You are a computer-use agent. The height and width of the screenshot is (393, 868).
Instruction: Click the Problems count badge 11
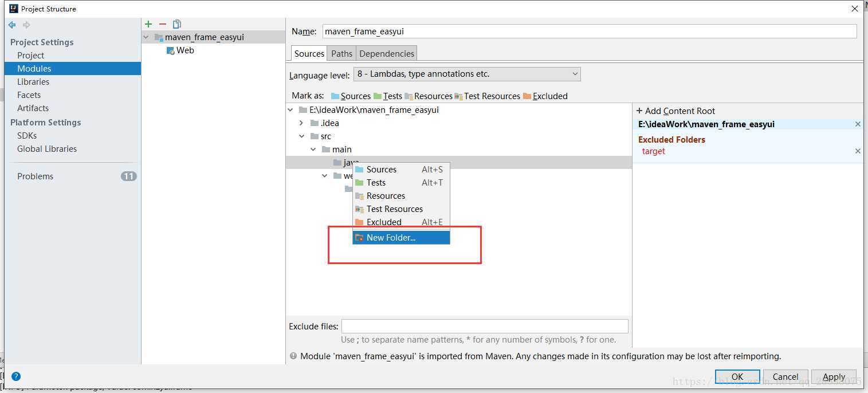[x=128, y=176]
